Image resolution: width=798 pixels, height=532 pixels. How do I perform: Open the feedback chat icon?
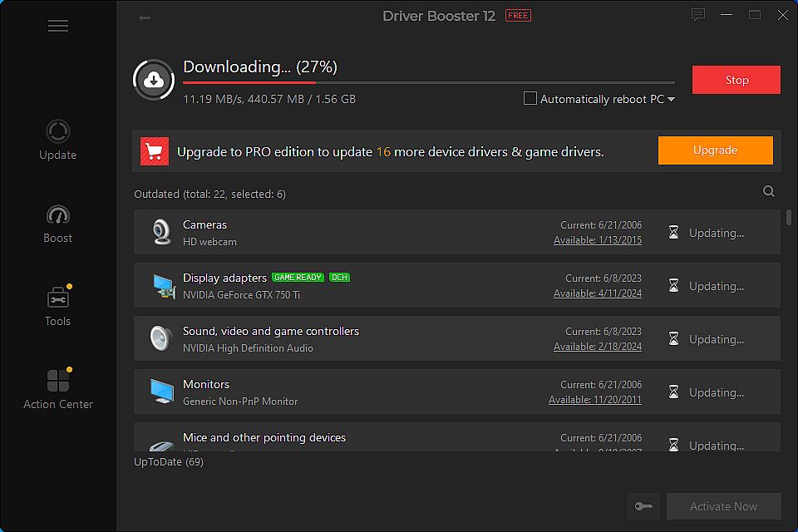click(x=697, y=15)
